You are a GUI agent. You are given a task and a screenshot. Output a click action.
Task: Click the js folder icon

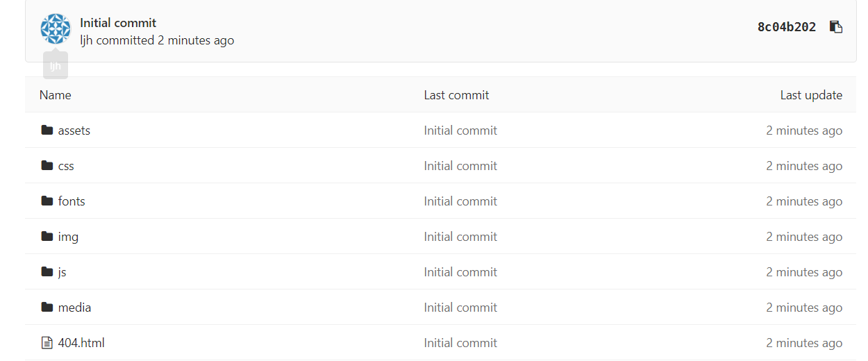[47, 271]
